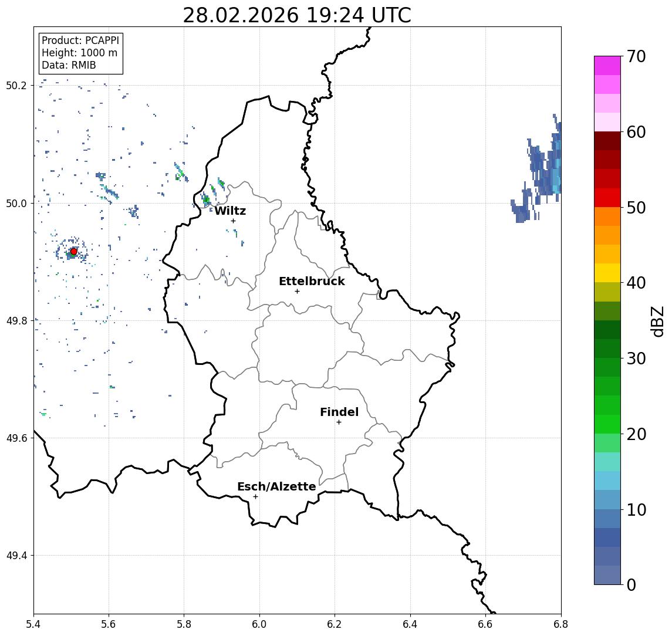Pick the bright red swatch just above 50 dBZ
This screenshot has height=636, width=672.
point(607,198)
